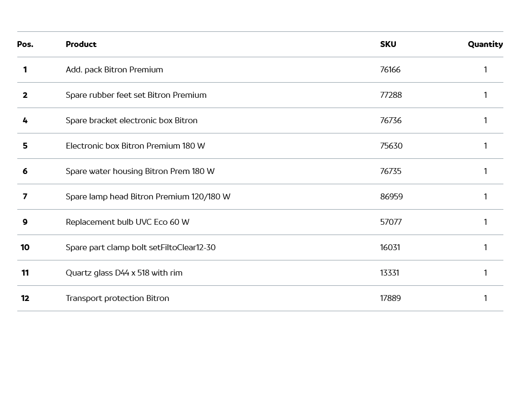Select Spare lamp head Bitron Premium 120/180 W
The width and height of the screenshot is (532, 415).
click(x=148, y=197)
